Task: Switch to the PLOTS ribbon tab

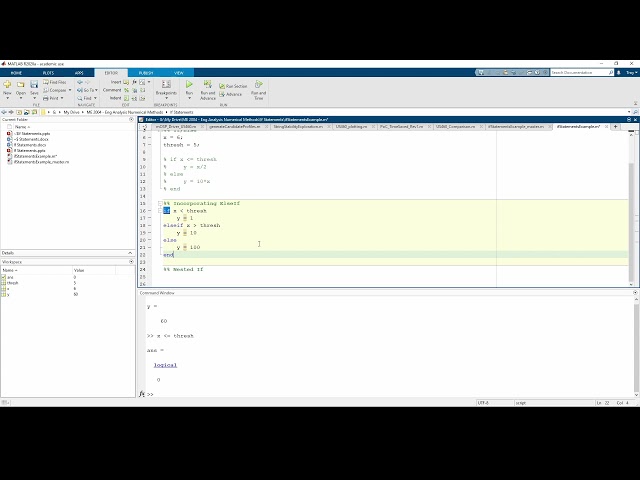Action: [x=48, y=73]
